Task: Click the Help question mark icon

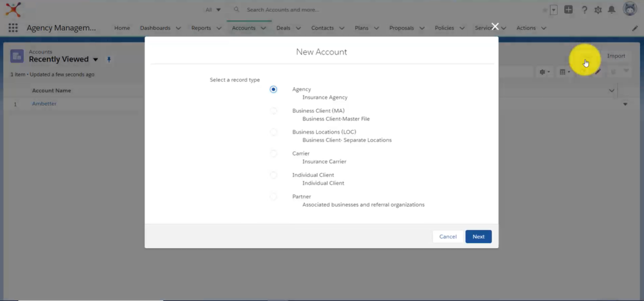Action: (584, 10)
